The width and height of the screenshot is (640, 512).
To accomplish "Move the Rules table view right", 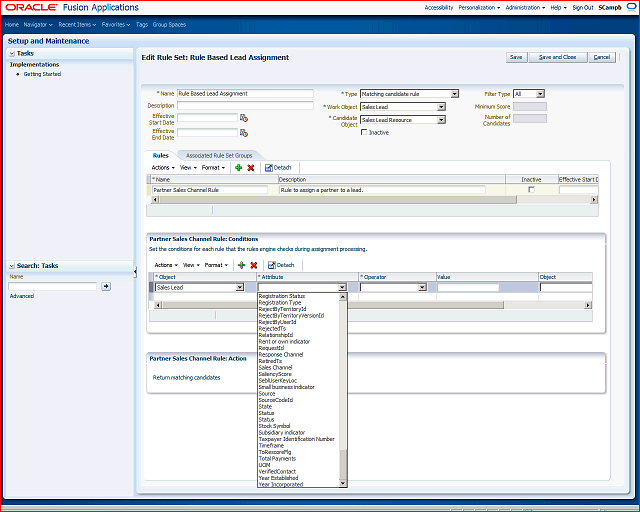I will pyautogui.click(x=594, y=200).
